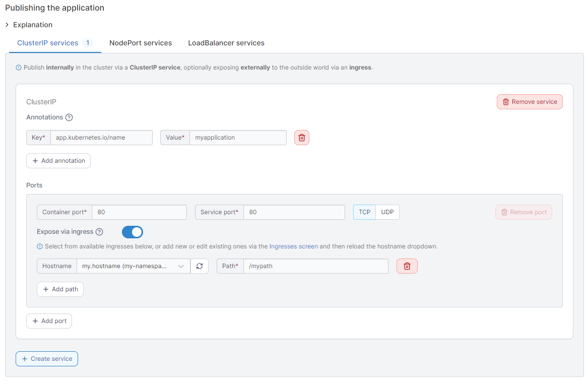The height and width of the screenshot is (384, 588).
Task: Reload the hostname dropdown list
Action: click(x=200, y=266)
